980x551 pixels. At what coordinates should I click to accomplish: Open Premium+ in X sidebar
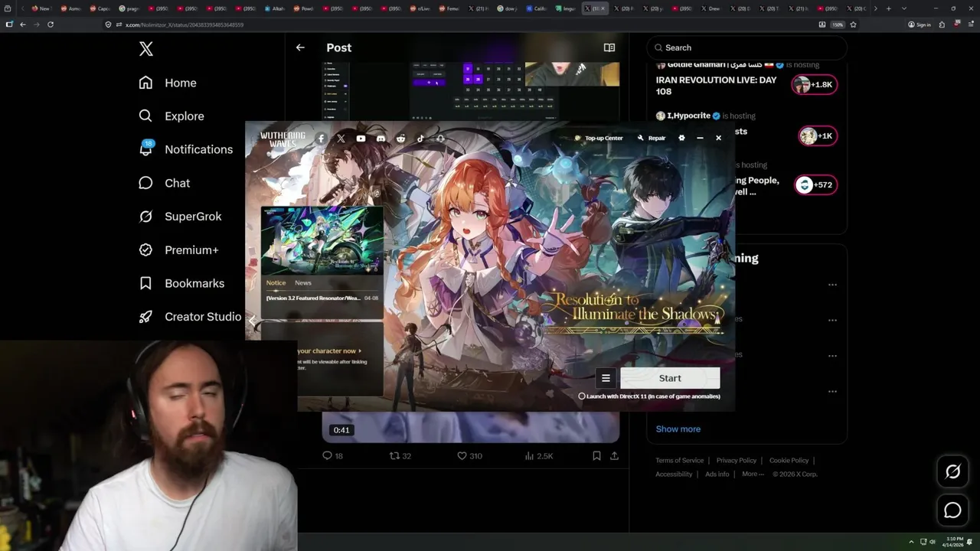click(178, 249)
